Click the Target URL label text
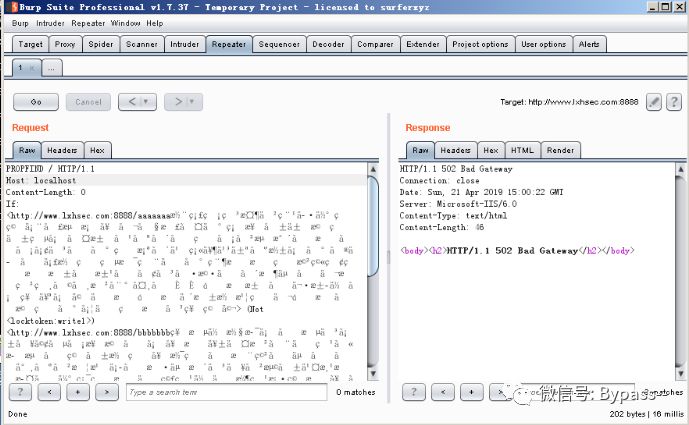Viewport: 689px width, 425px height. [x=569, y=102]
